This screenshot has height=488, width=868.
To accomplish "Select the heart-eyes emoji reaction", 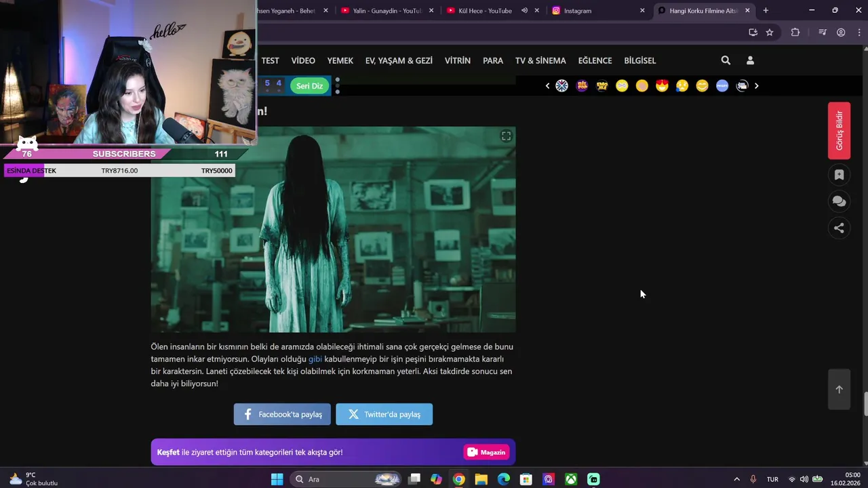I will (662, 85).
